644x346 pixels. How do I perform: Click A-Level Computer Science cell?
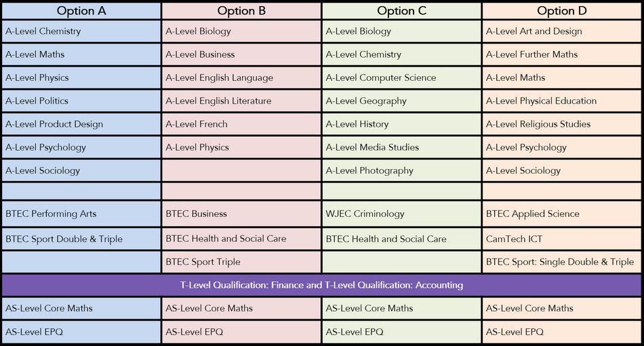click(x=381, y=78)
